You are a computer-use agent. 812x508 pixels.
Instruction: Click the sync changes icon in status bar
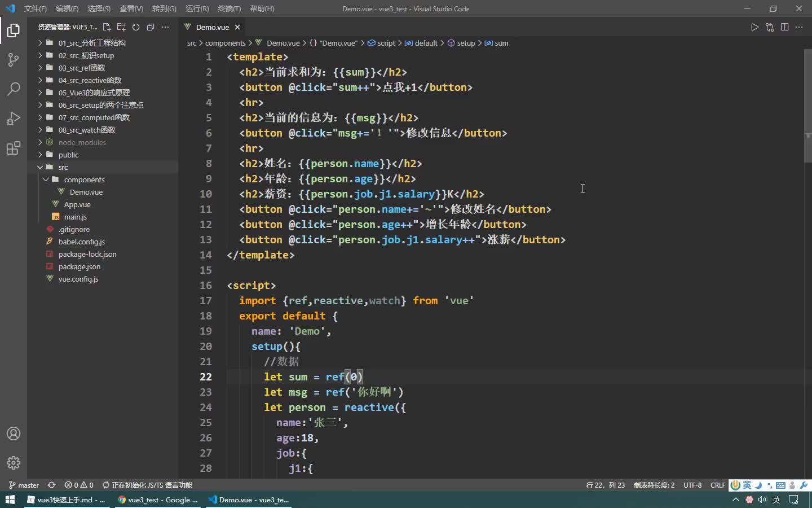[x=51, y=485]
